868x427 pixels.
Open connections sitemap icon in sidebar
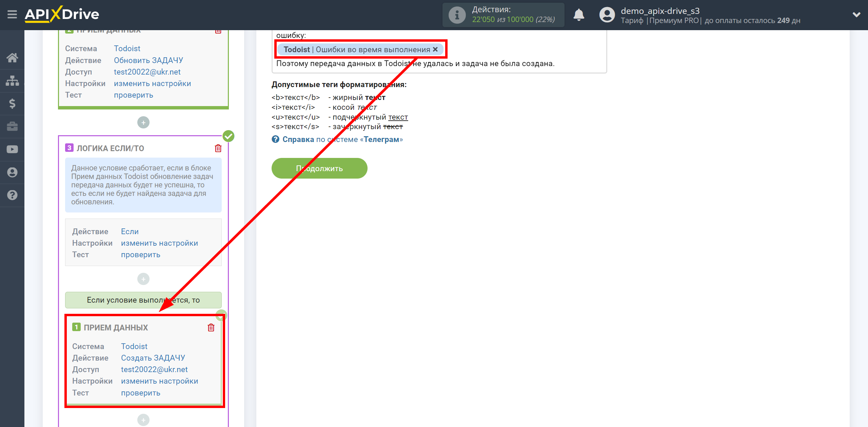coord(12,81)
